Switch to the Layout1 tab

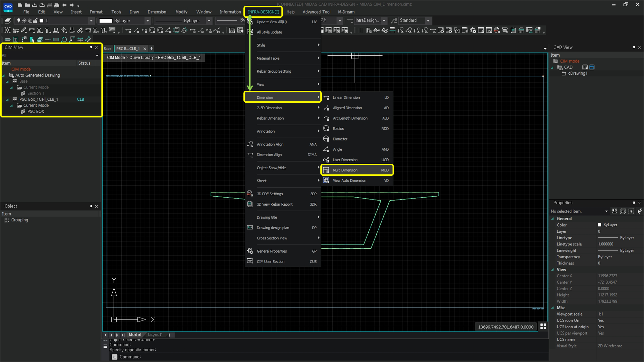pyautogui.click(x=156, y=335)
